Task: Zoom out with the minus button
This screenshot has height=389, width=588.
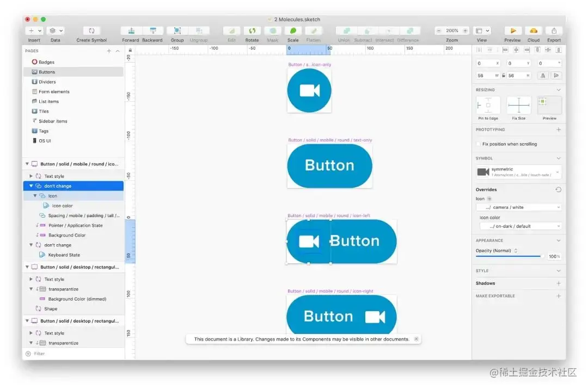Action: coord(439,30)
